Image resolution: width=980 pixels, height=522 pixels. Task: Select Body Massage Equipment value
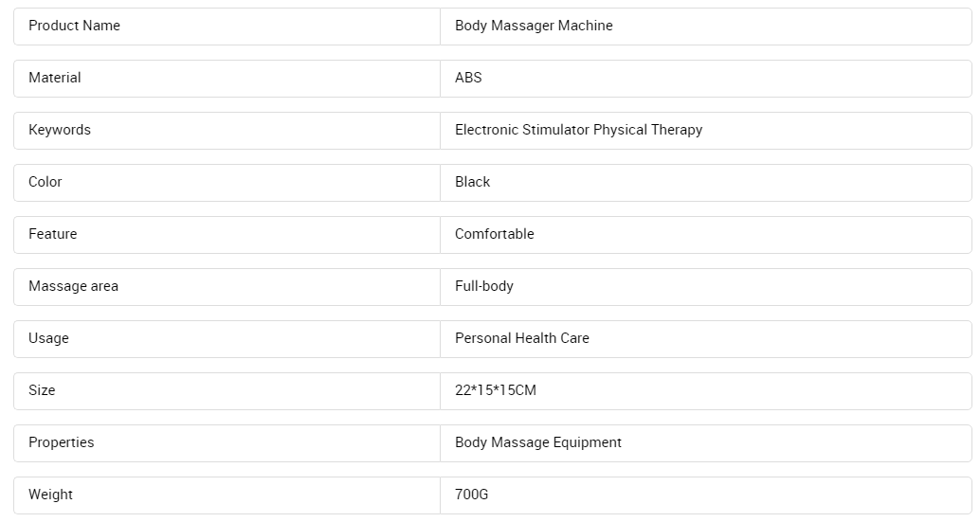tap(538, 442)
